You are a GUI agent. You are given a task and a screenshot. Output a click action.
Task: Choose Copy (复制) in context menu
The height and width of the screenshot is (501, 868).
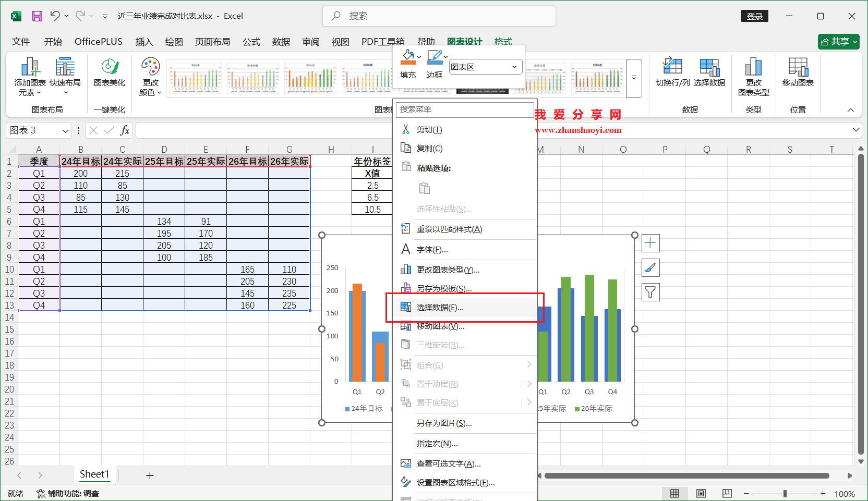pos(465,149)
